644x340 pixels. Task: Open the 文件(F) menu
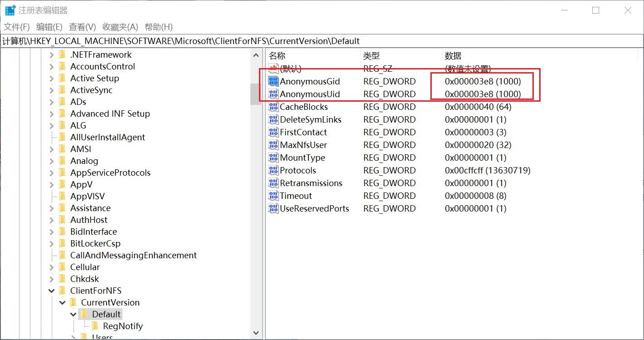point(17,27)
